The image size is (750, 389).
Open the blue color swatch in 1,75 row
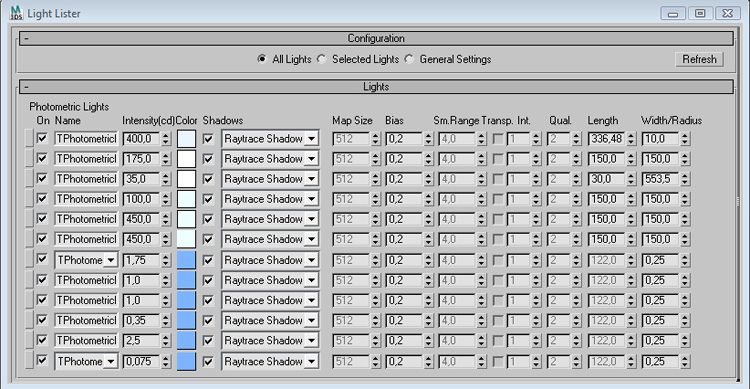pos(187,260)
